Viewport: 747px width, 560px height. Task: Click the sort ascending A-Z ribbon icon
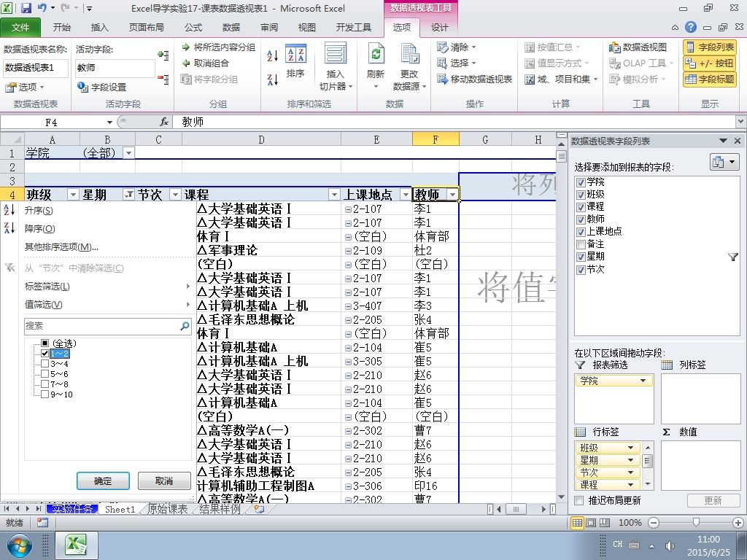tap(273, 55)
